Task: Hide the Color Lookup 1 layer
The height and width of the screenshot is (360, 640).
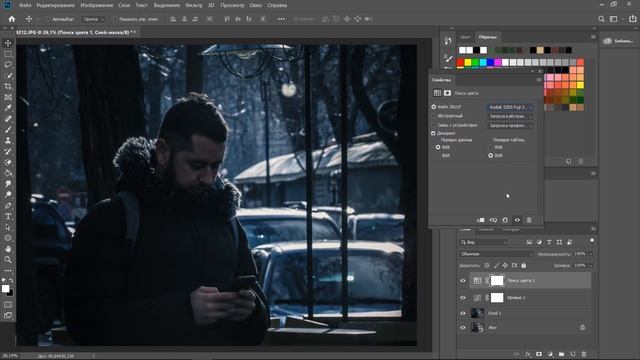Action: 463,281
